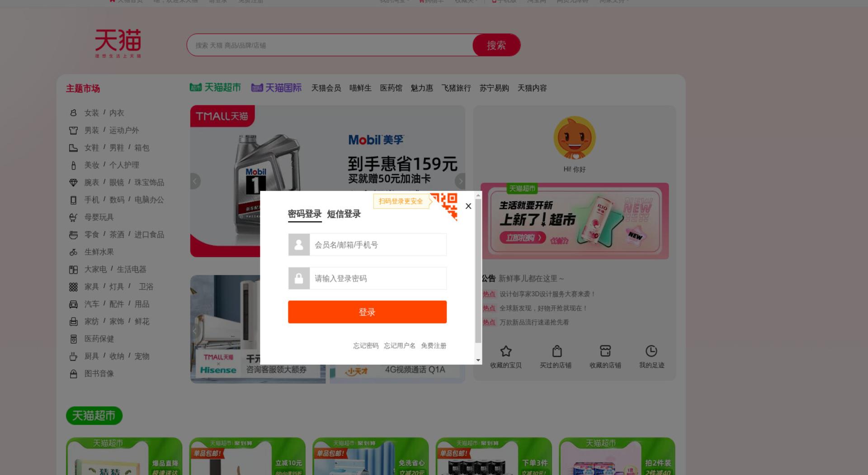Show next Mobil banner slide
The height and width of the screenshot is (475, 868).
[x=460, y=181]
